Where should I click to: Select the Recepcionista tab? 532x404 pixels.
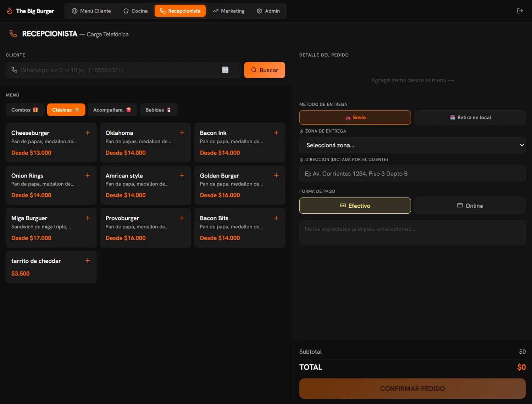click(180, 11)
